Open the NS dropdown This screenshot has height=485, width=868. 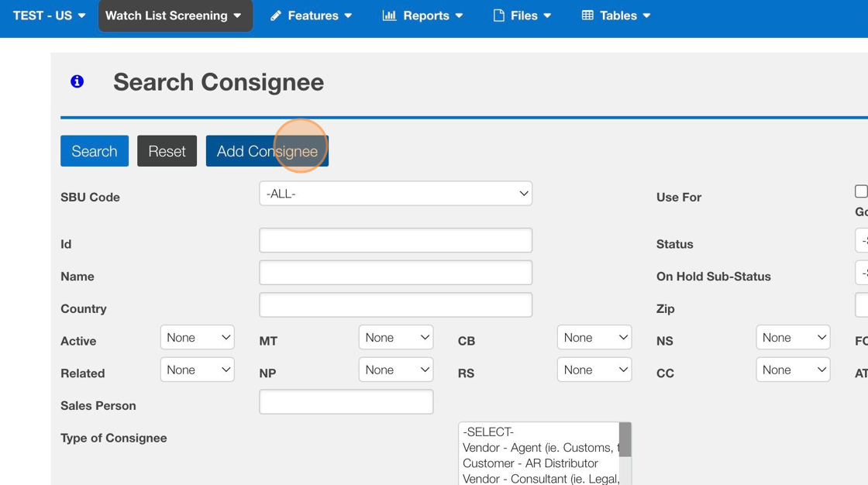click(793, 338)
